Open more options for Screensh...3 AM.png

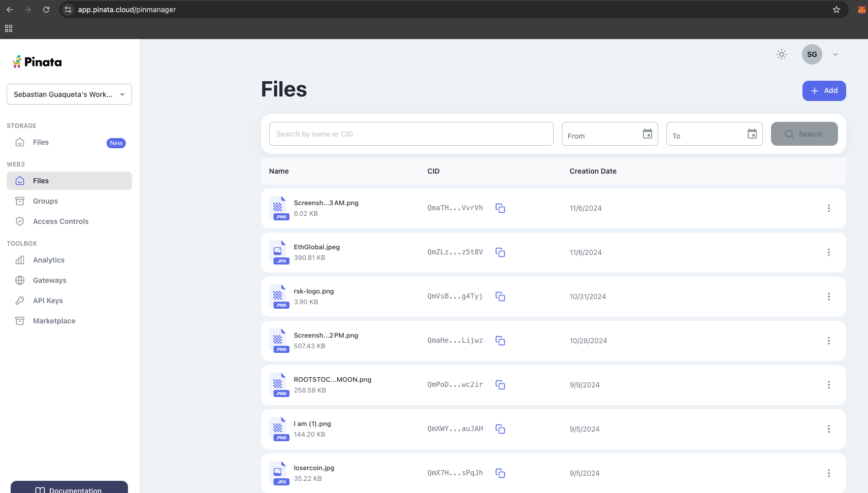tap(828, 208)
